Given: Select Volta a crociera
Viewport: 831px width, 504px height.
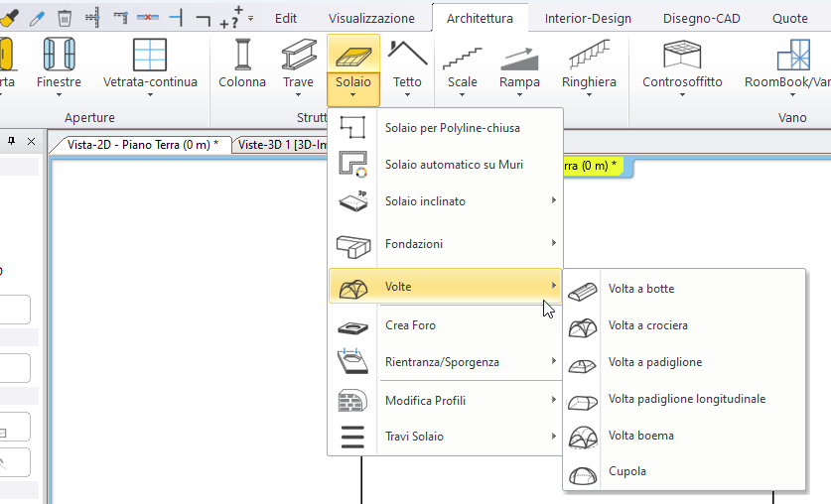Looking at the screenshot, I should tap(684, 325).
